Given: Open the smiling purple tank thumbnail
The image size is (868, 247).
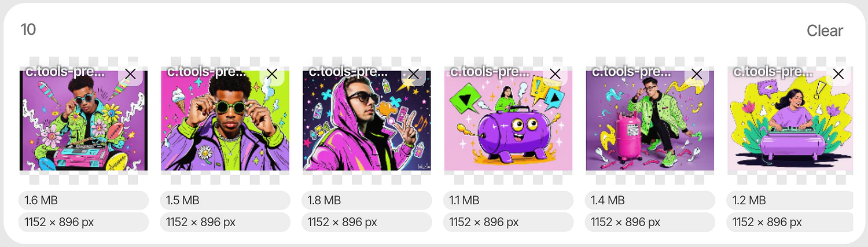Looking at the screenshot, I should (x=508, y=120).
